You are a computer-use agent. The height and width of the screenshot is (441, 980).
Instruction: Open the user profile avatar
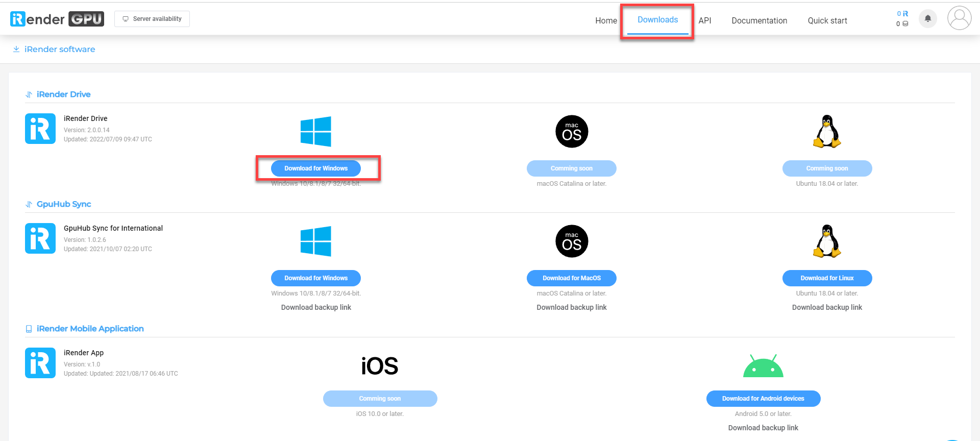pos(959,18)
